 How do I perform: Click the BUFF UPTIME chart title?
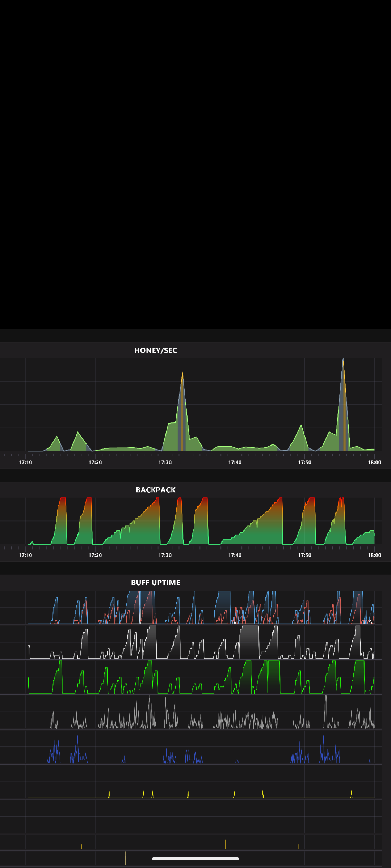(155, 582)
